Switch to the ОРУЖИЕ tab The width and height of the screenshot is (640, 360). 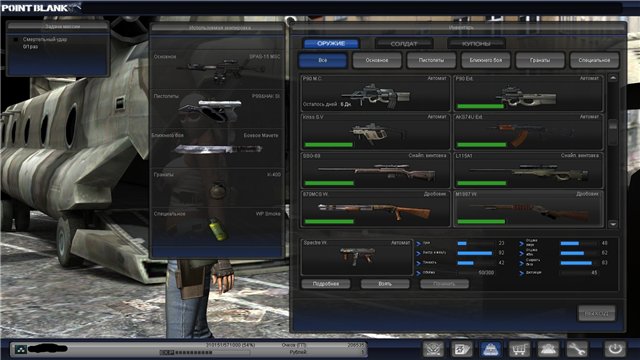pyautogui.click(x=331, y=43)
